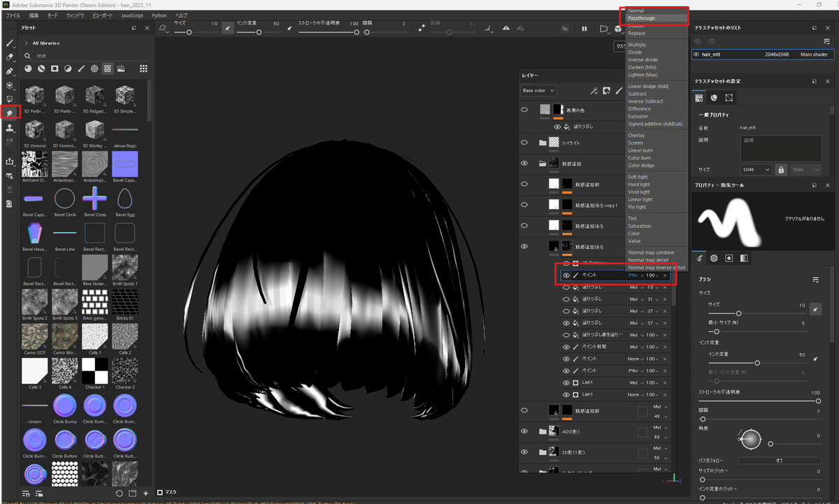Toggle the texture set size lock
This screenshot has height=504, width=839.
(x=782, y=170)
